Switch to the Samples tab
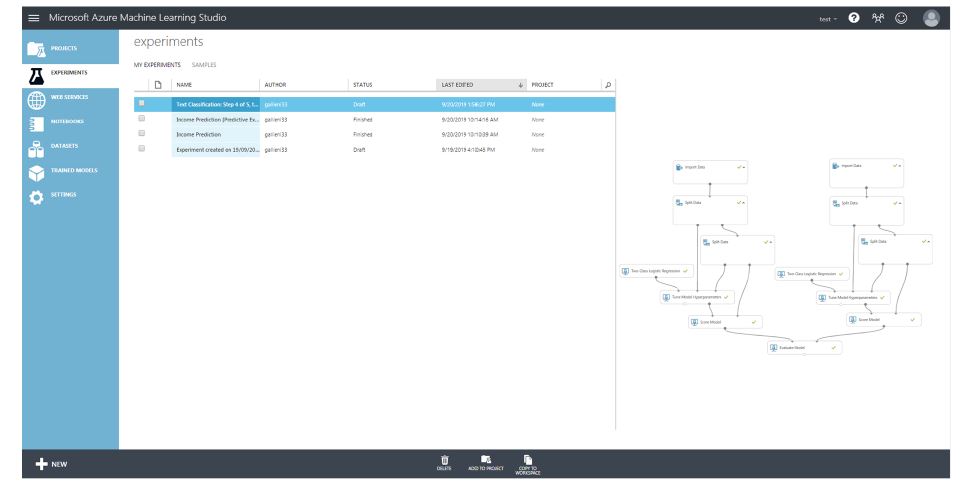966x489 pixels. 205,65
